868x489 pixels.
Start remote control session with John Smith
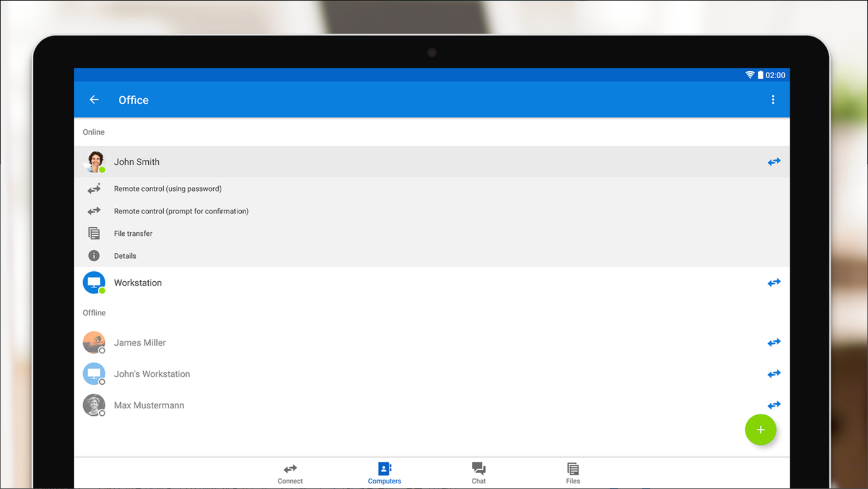click(x=774, y=161)
